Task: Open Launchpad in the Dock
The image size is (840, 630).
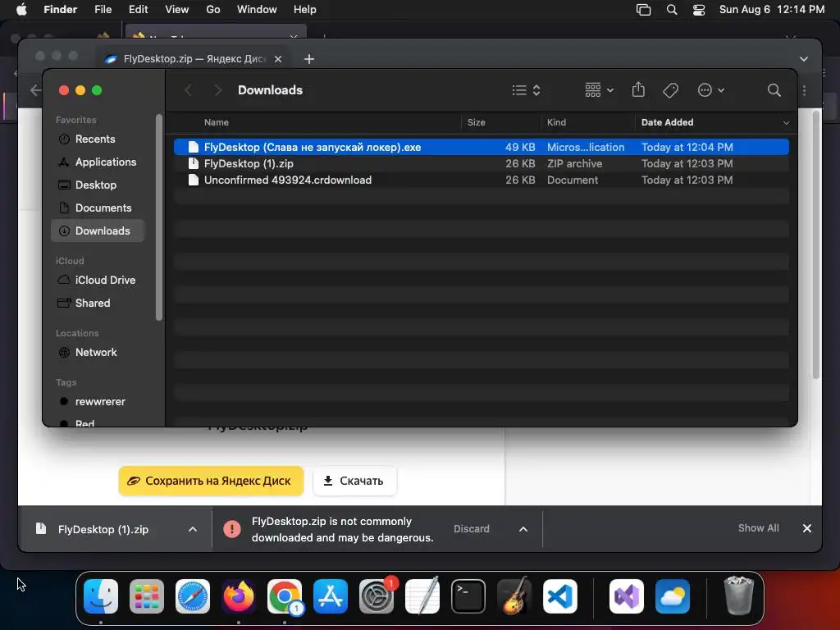Action: 146,596
